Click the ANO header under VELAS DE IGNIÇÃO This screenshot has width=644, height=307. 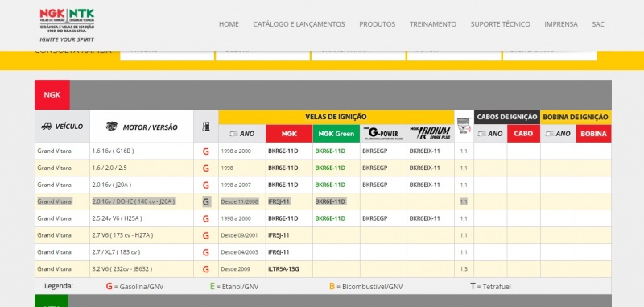pos(242,134)
